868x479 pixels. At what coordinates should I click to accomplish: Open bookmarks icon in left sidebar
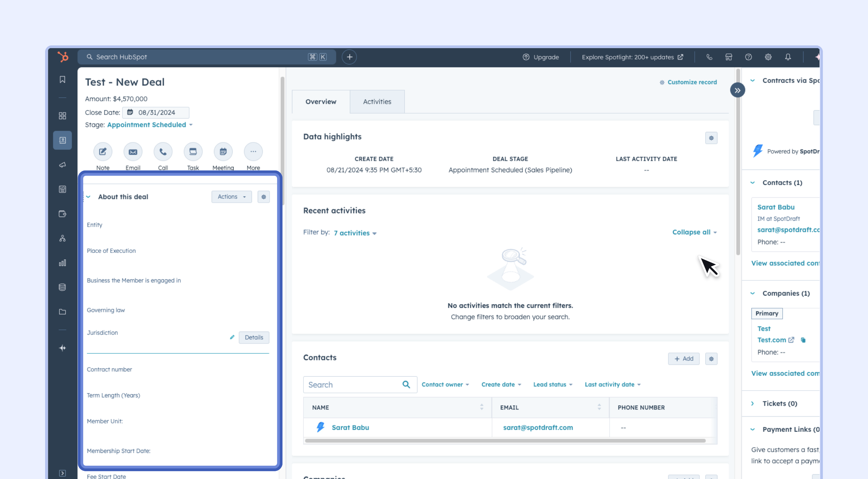tap(62, 80)
